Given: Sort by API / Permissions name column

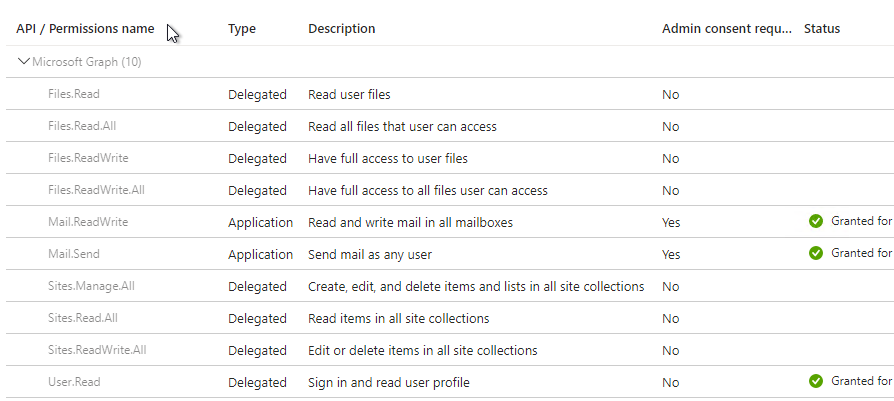Looking at the screenshot, I should [x=85, y=29].
